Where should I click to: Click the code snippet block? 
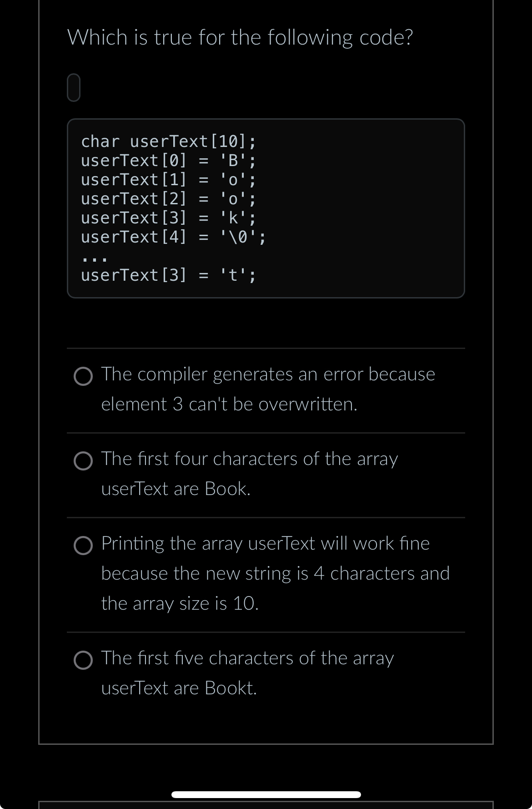(x=266, y=207)
